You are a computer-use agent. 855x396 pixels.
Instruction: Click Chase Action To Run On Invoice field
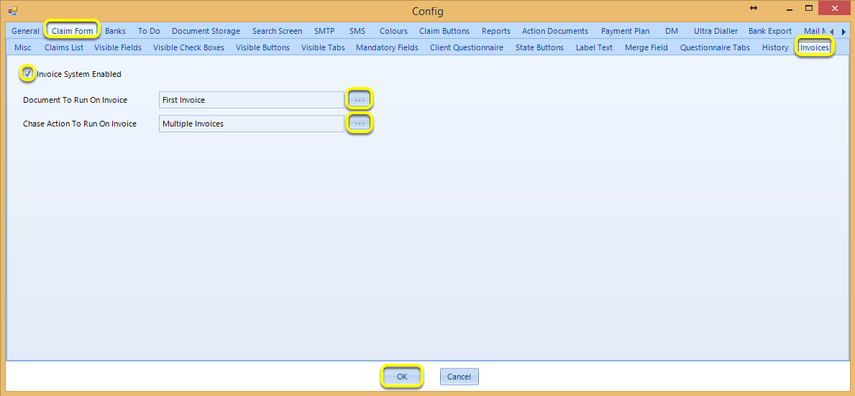[251, 124]
